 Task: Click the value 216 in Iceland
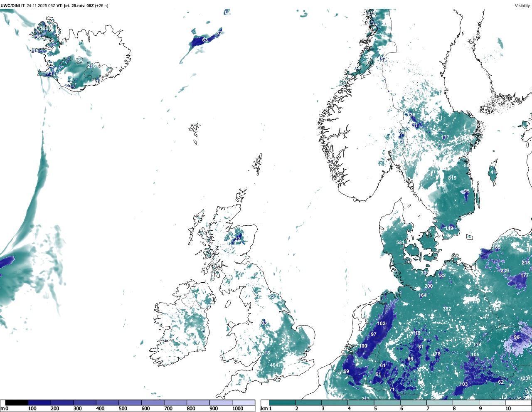point(91,66)
